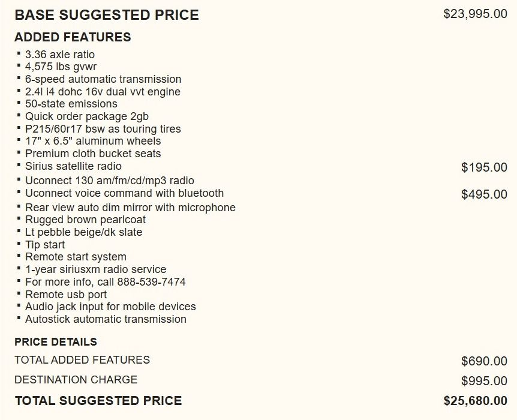
Task: Click the Remote start system feature
Action: (76, 257)
